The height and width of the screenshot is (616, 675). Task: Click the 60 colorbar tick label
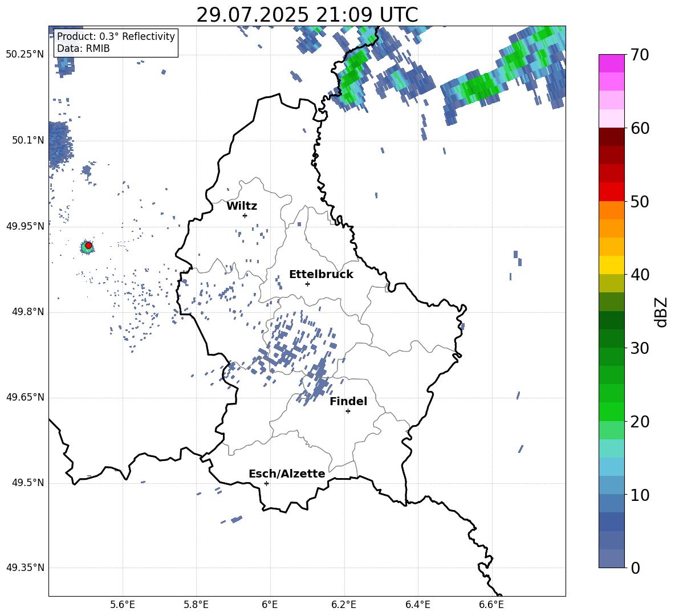point(640,128)
